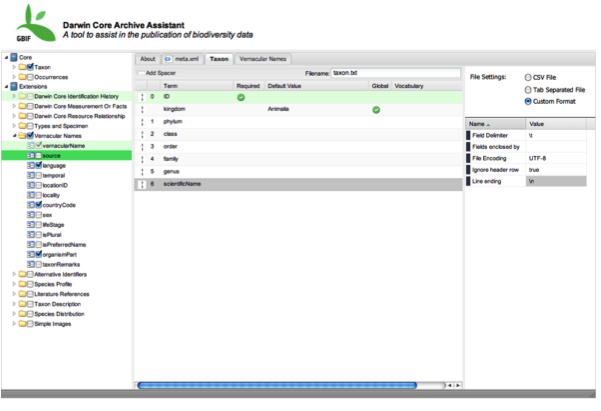Viewport: 601px width, 411px height.
Task: Choose the Tab Separated File option
Action: pyautogui.click(x=528, y=90)
